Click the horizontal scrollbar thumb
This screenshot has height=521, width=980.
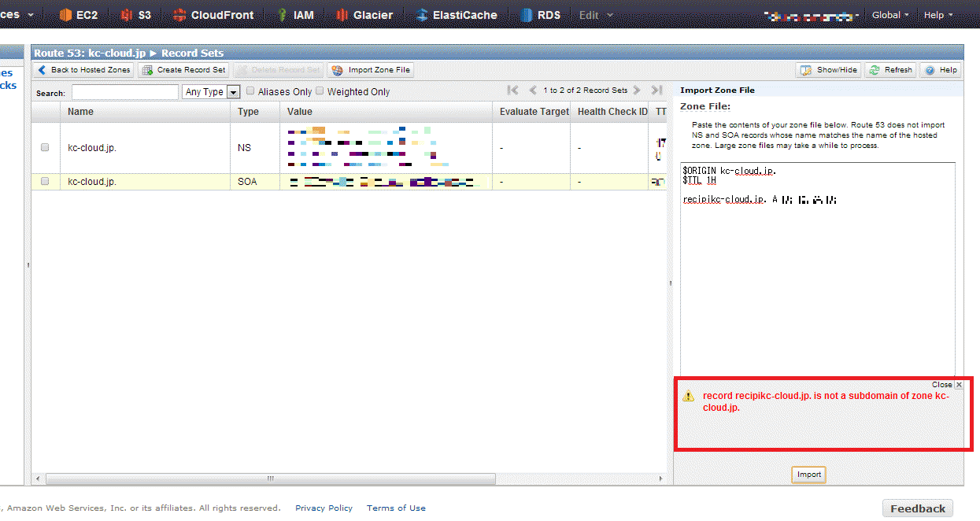(271, 479)
